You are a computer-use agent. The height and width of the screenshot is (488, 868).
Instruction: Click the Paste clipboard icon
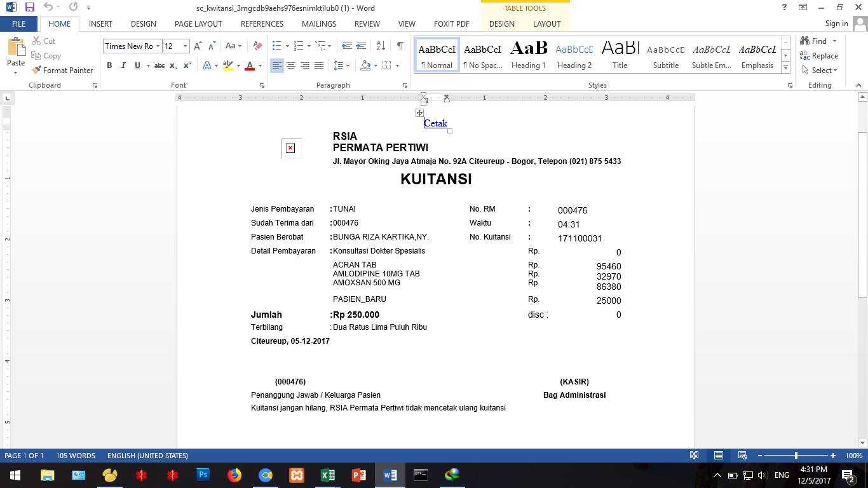coord(16,46)
